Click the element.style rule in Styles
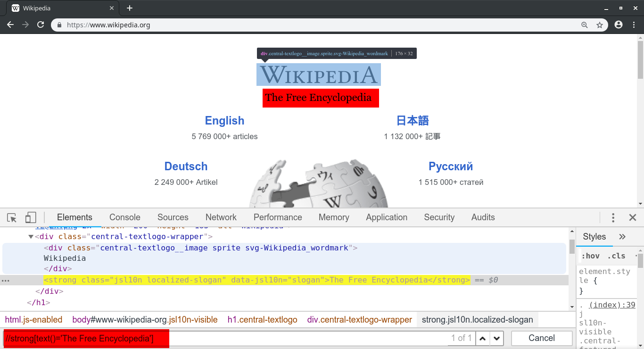 click(x=604, y=281)
